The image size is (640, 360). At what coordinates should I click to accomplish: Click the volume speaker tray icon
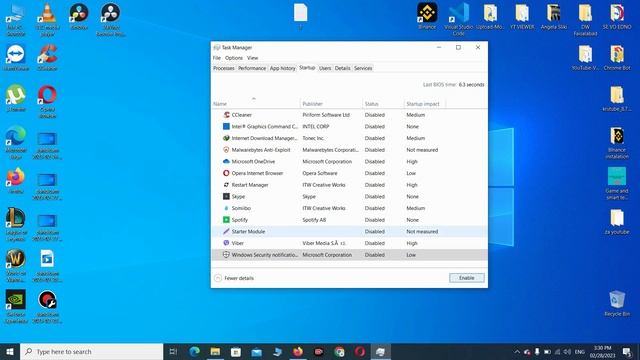pyautogui.click(x=567, y=352)
